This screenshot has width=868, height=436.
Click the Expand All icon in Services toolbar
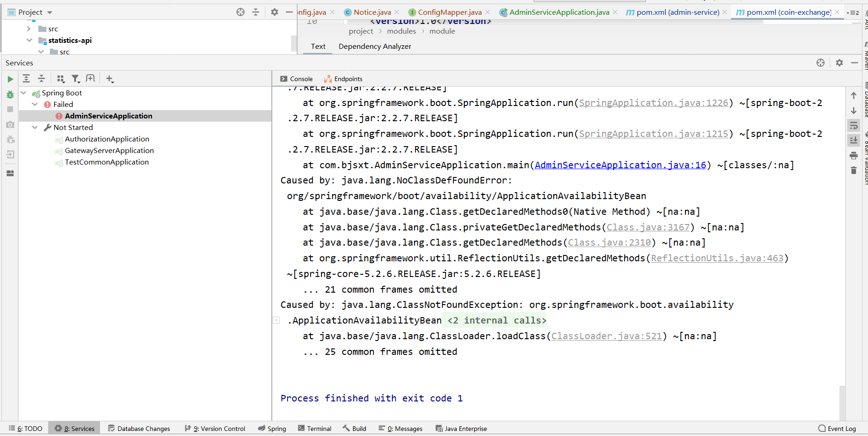(x=26, y=79)
